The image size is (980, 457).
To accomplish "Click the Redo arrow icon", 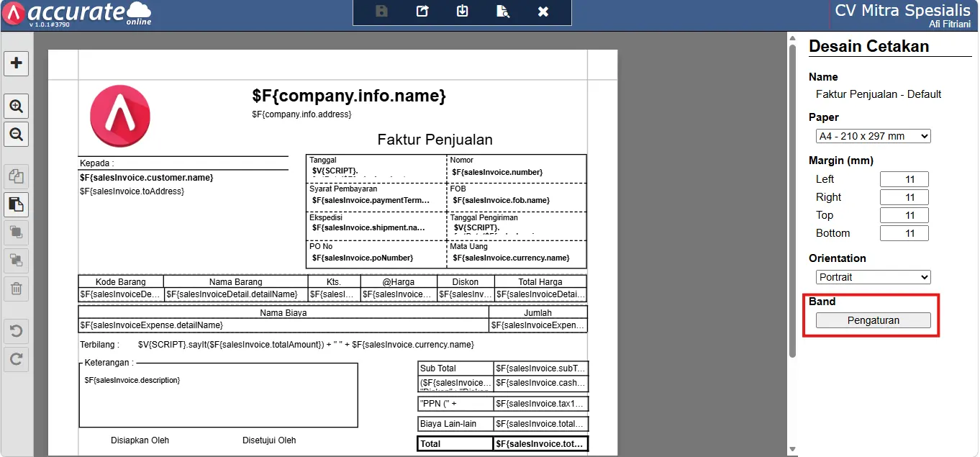I will pos(17,358).
